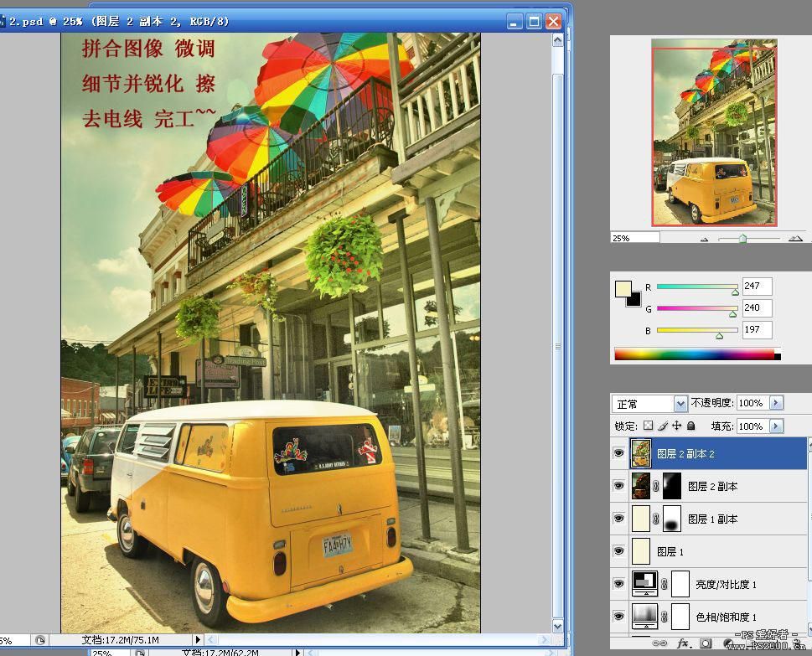
Task: Toggle lock position move icon
Action: [677, 426]
